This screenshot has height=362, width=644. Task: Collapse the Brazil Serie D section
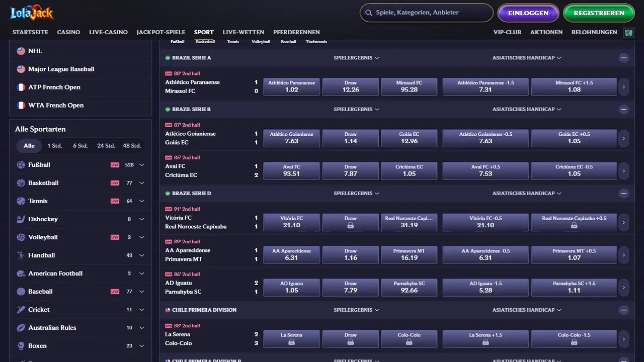pyautogui.click(x=624, y=194)
